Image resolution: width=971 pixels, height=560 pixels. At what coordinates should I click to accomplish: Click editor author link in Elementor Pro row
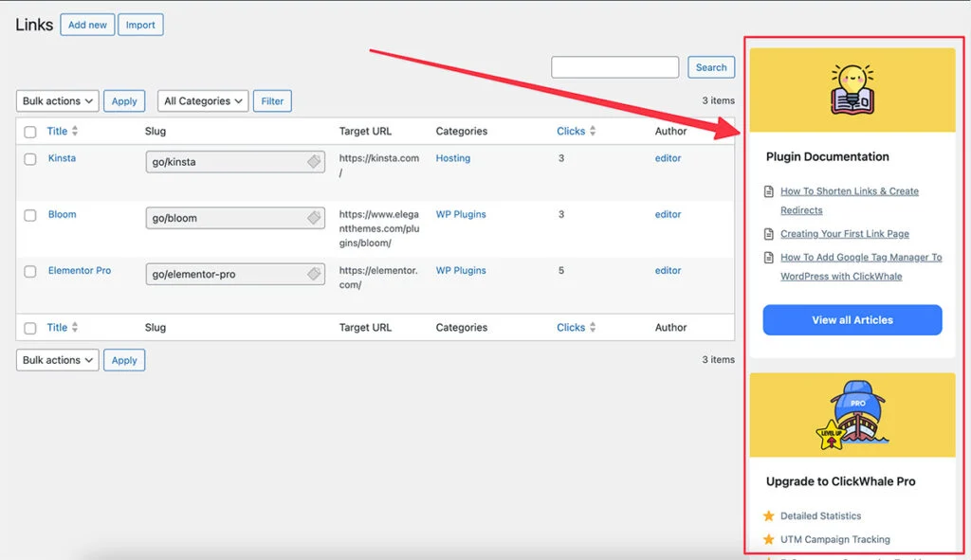(668, 270)
